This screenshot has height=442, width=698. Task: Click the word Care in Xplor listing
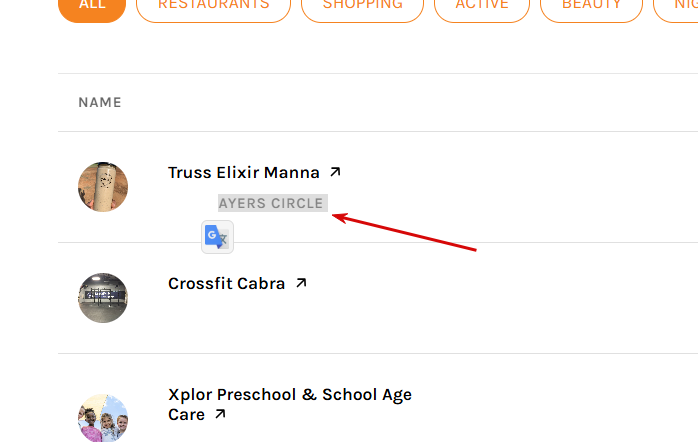(x=186, y=414)
